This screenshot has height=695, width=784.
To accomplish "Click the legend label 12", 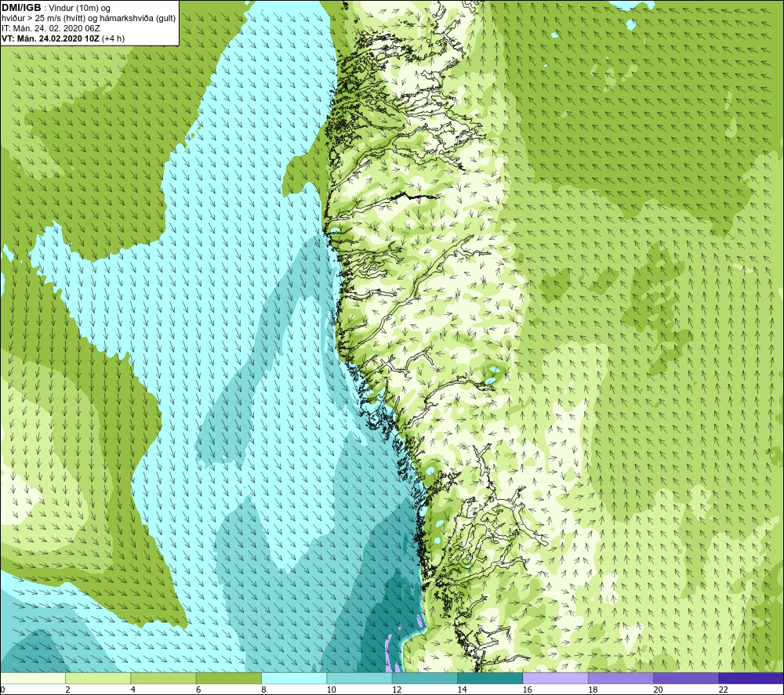I will click(397, 690).
